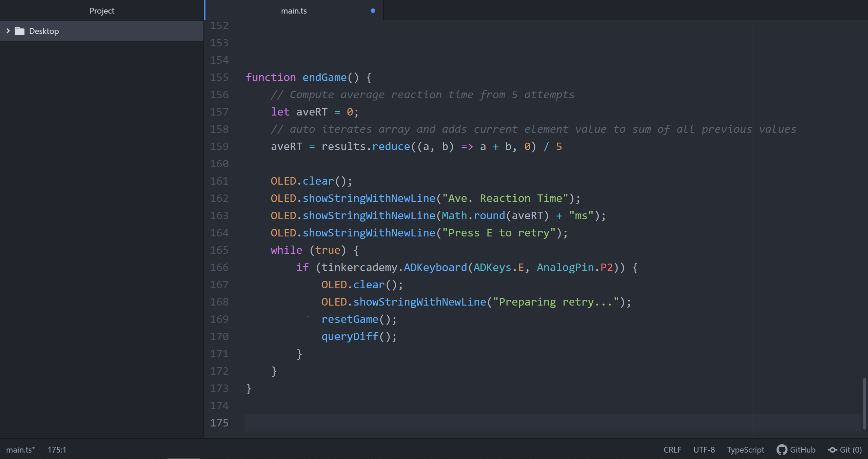Expand the Desktop folder chevron

(8, 31)
